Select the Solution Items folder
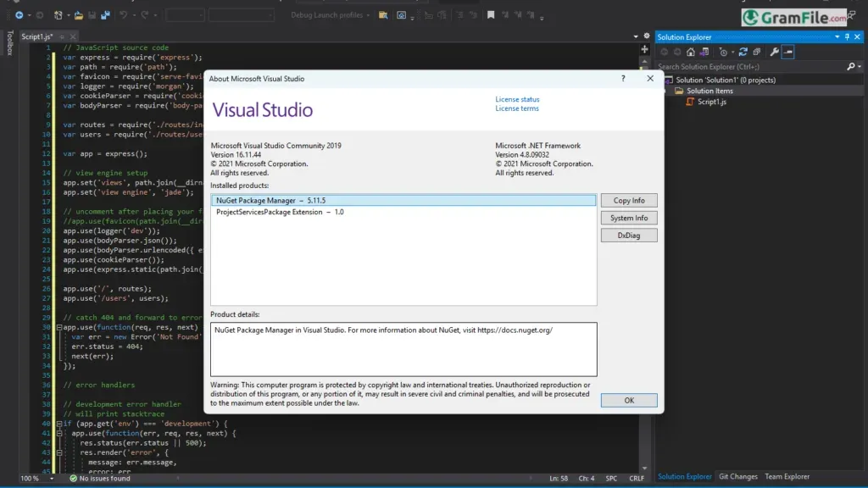 click(709, 91)
